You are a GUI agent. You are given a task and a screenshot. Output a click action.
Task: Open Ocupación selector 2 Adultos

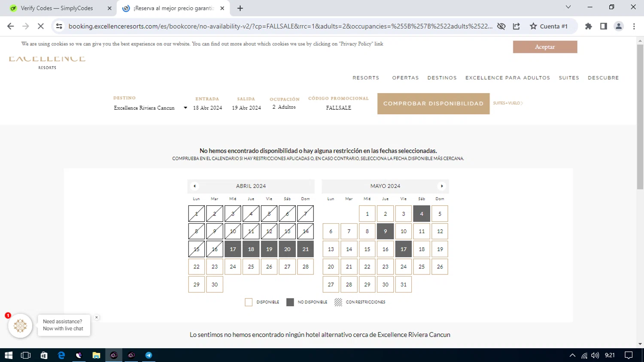[284, 107]
